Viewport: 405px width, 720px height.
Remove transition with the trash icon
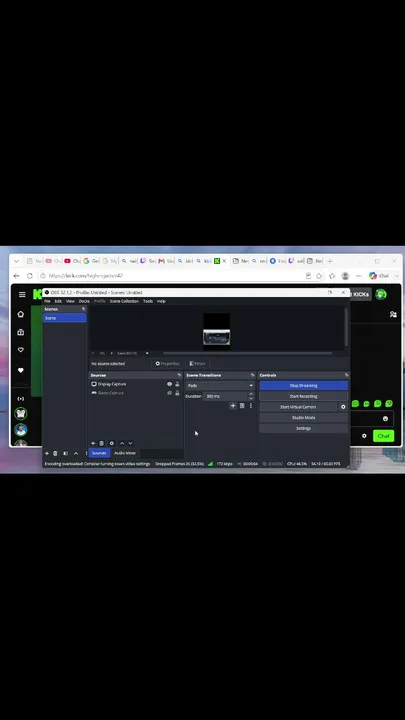[242, 405]
